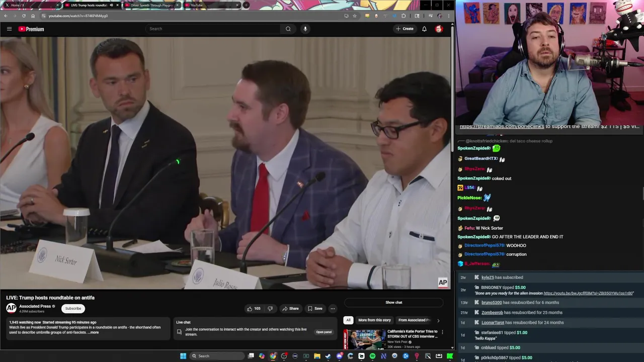Expand the video description with ...more
Screen dimensions: 644x362
point(94,332)
